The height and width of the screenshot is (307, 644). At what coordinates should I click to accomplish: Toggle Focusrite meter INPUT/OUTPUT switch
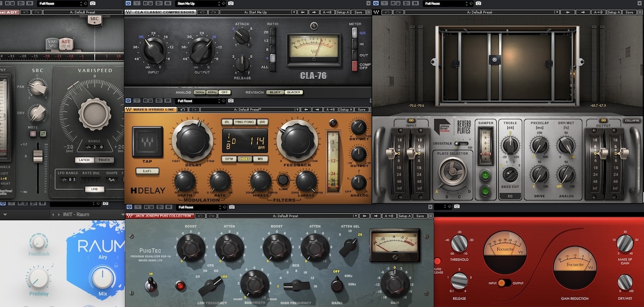click(504, 283)
